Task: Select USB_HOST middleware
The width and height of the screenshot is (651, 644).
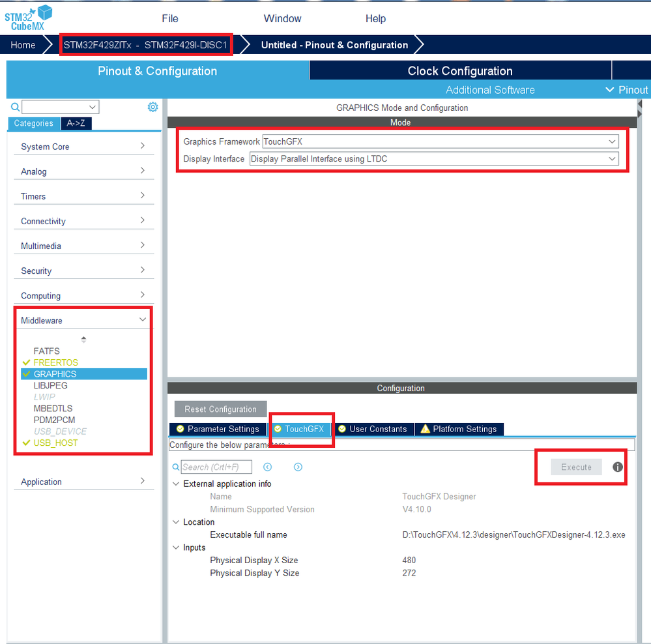Action: point(55,443)
